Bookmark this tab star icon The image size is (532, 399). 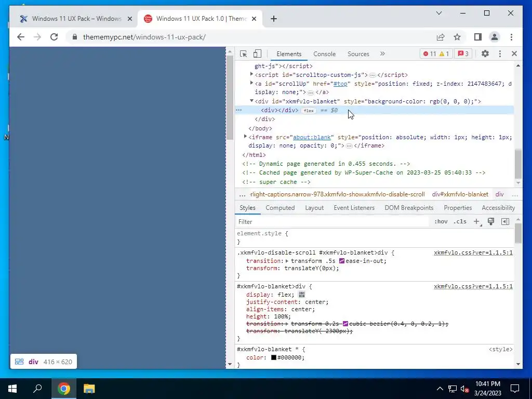point(457,37)
